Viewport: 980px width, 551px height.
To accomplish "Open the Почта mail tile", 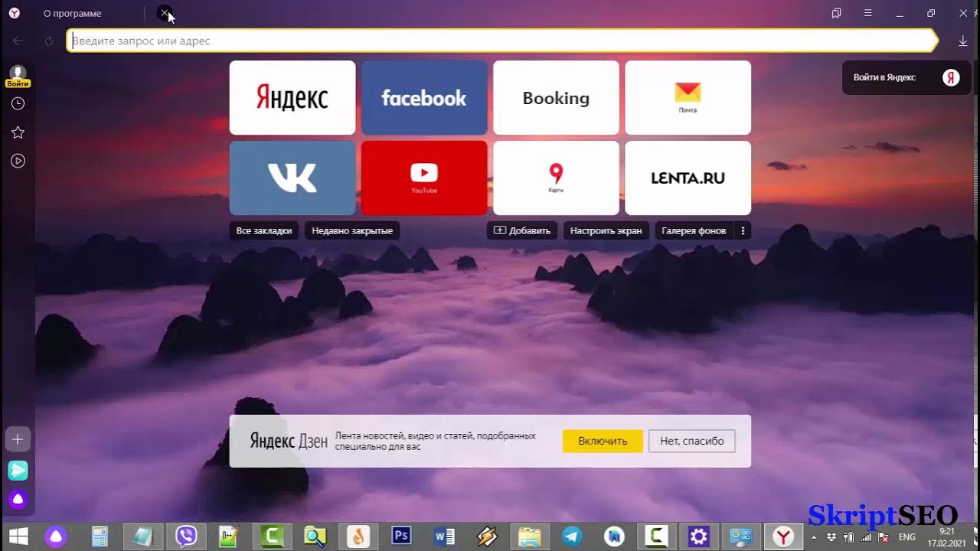I will tap(688, 98).
